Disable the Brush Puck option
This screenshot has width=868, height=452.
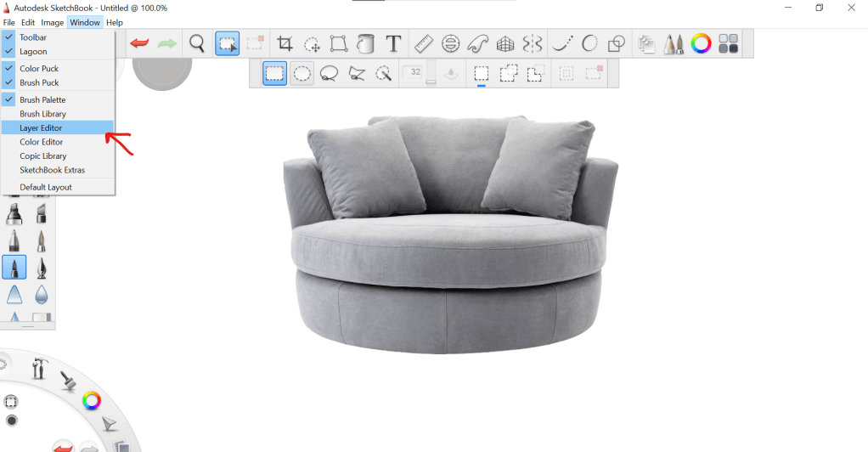coord(39,83)
